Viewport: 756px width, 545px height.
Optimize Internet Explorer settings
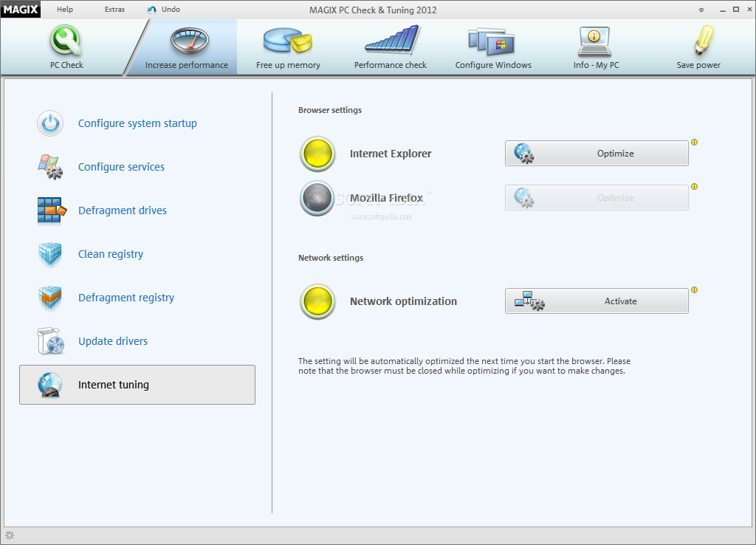click(597, 154)
